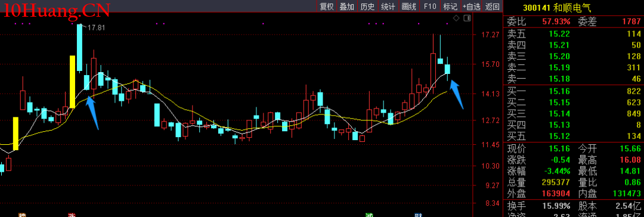Open the 复权 adjustment option
644x217 pixels.
(x=327, y=7)
